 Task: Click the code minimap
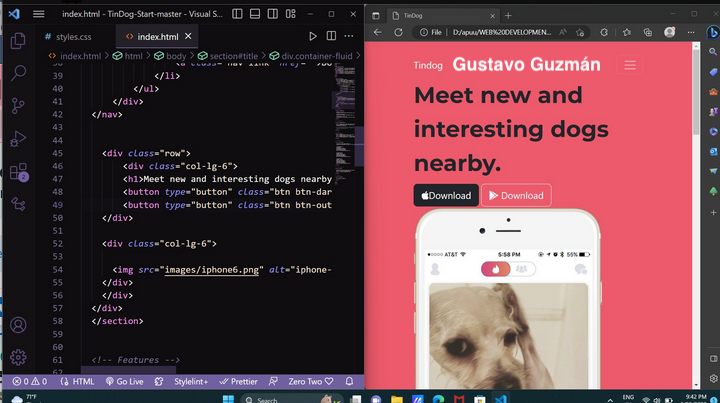(x=345, y=124)
